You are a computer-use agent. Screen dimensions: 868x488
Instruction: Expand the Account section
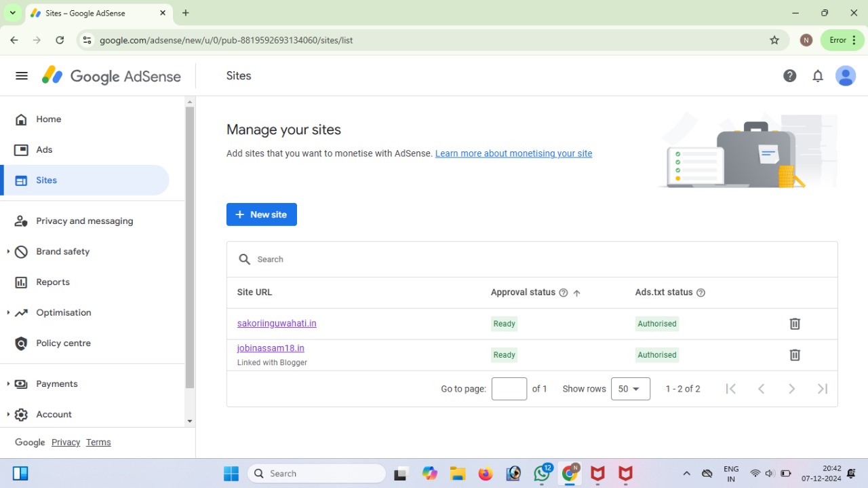(x=8, y=415)
